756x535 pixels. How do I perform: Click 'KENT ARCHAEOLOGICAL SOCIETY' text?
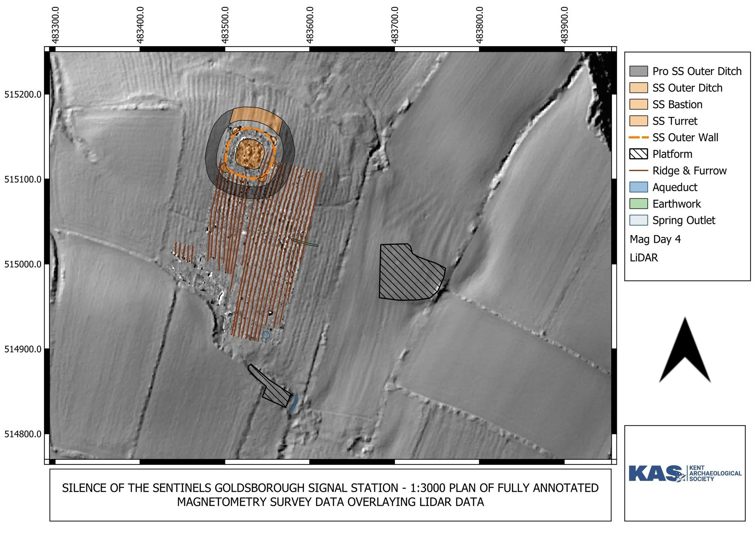pyautogui.click(x=715, y=473)
